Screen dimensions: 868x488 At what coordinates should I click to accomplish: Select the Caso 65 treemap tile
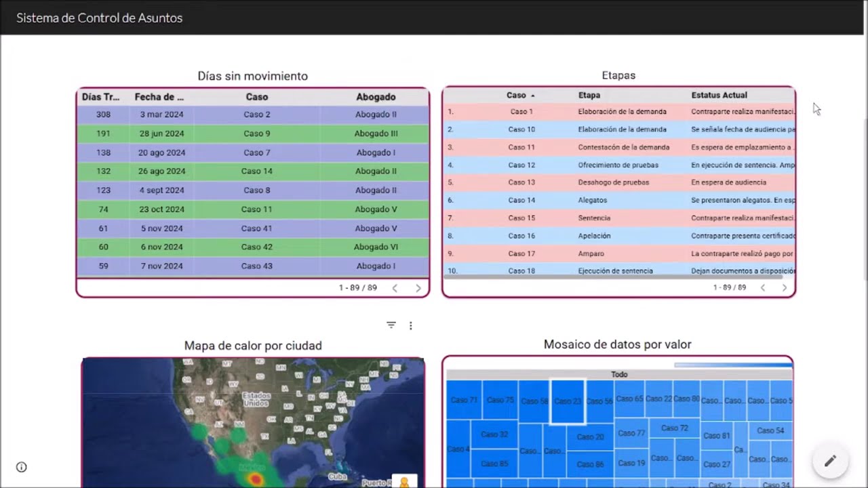click(629, 399)
